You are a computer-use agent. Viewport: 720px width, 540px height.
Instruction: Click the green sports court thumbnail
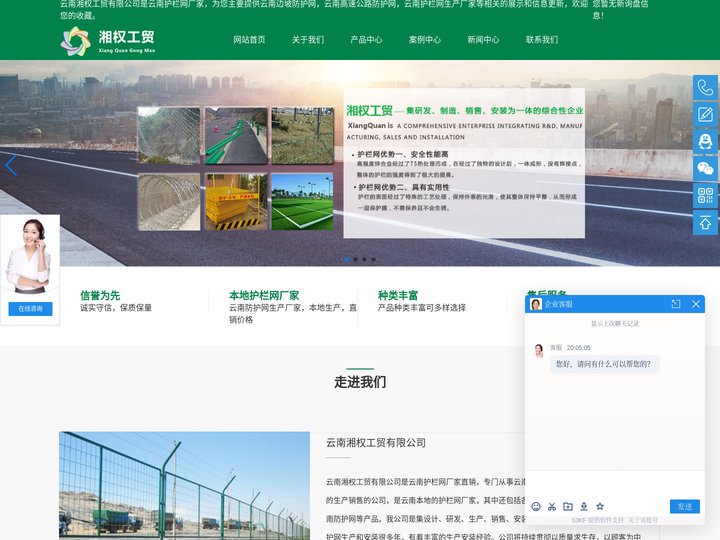point(302,202)
